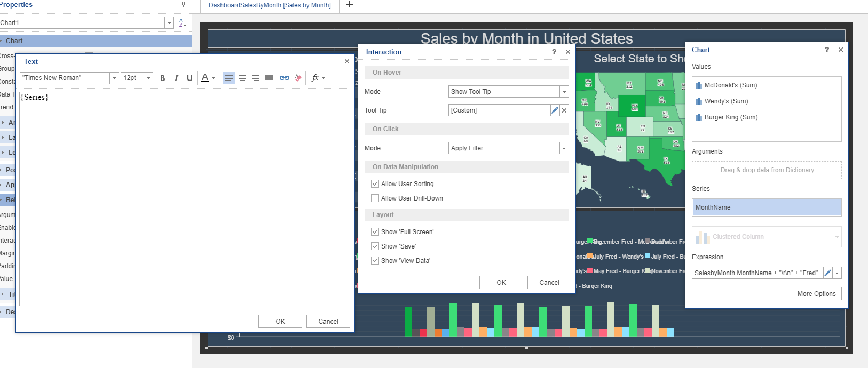Switch to DashboardSalesByMonth tab
The width and height of the screenshot is (868, 368).
click(x=270, y=5)
